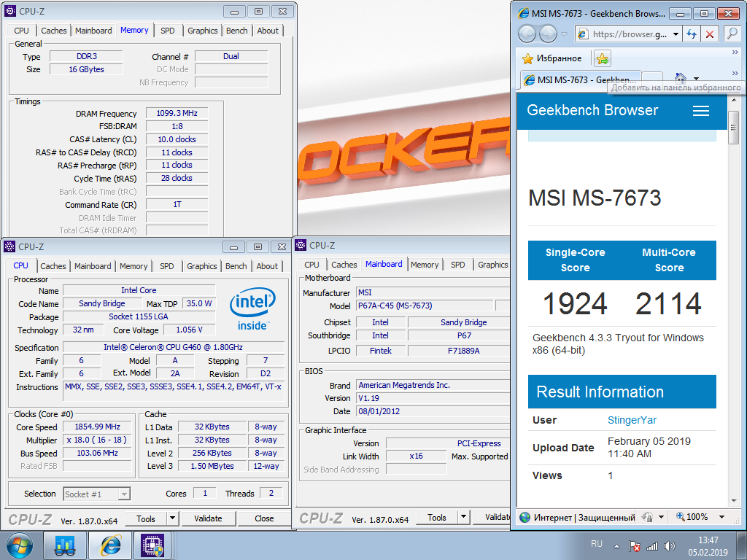Image resolution: width=747 pixels, height=560 pixels.
Task: Click the multi-core score 2114
Action: (x=668, y=303)
